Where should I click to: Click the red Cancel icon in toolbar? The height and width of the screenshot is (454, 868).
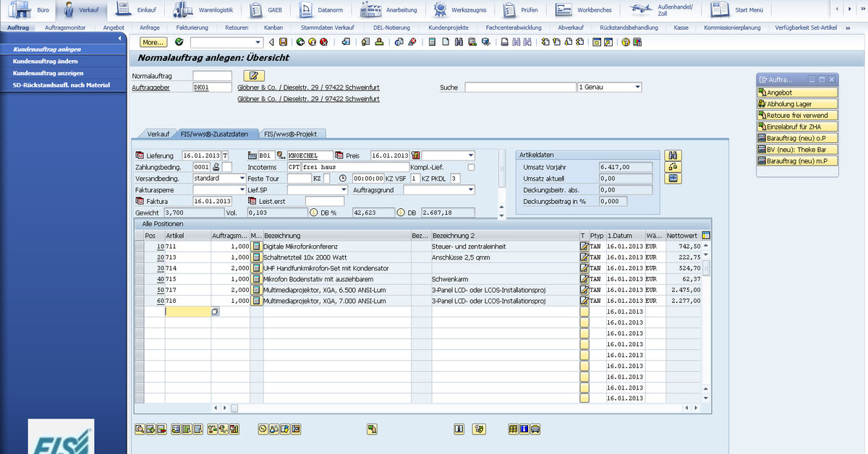pos(323,42)
